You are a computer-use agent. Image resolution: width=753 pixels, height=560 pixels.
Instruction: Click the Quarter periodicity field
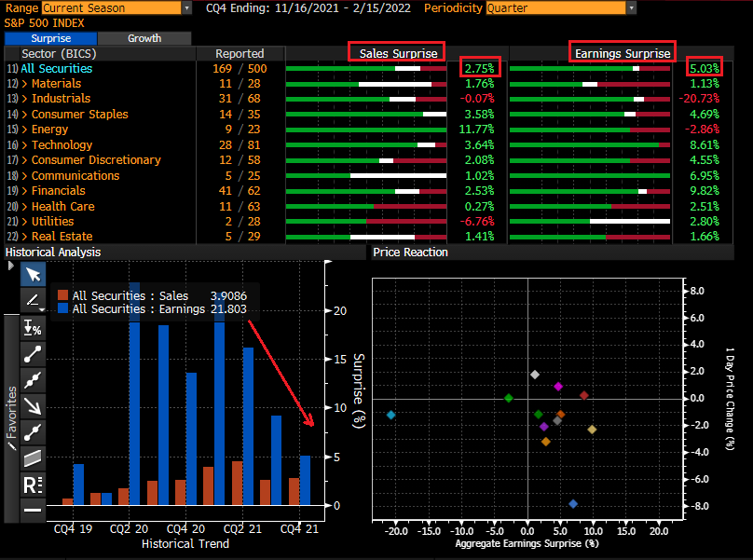click(556, 7)
